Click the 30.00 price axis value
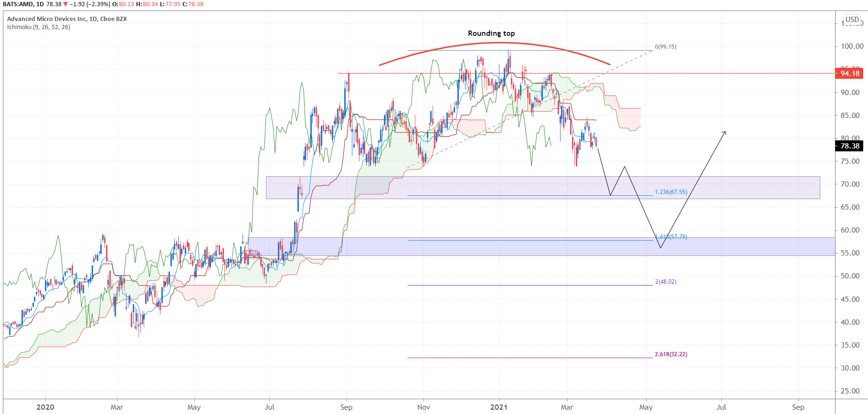This screenshot has width=868, height=414. [x=850, y=368]
